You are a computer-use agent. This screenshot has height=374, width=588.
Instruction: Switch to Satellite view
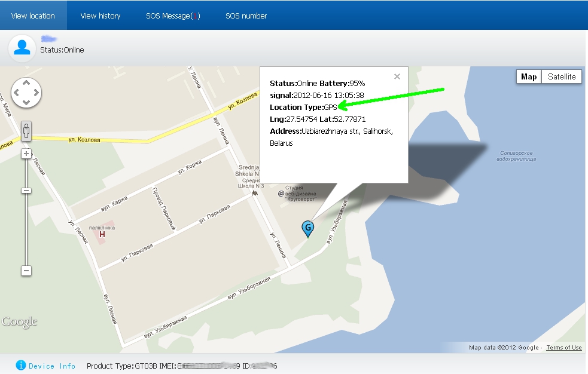[561, 76]
